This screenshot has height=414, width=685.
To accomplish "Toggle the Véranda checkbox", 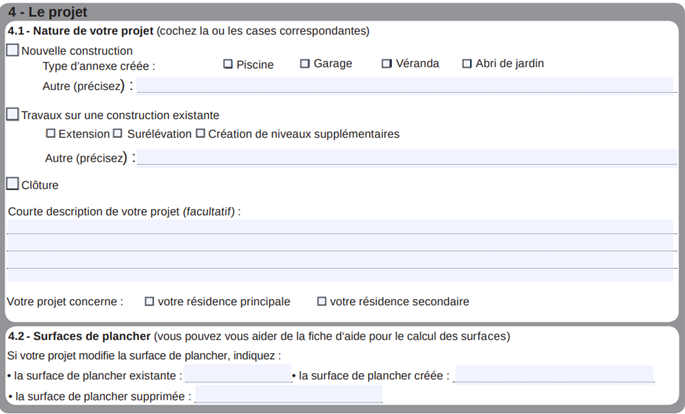I will 387,64.
